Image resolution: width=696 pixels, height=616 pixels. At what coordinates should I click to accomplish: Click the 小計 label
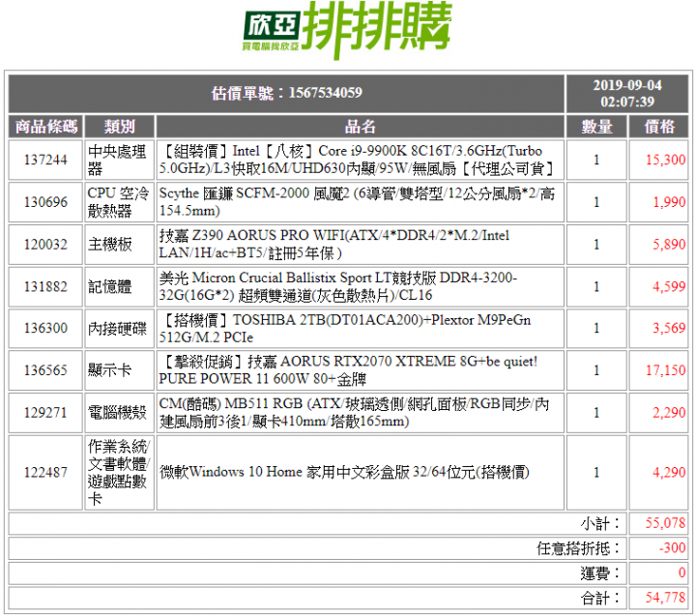coord(599,523)
